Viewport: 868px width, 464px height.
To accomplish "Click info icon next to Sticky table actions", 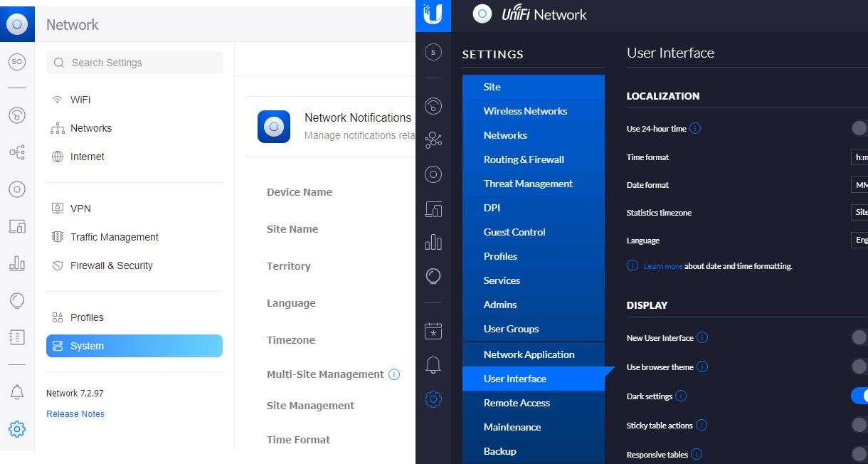I will coord(702,426).
